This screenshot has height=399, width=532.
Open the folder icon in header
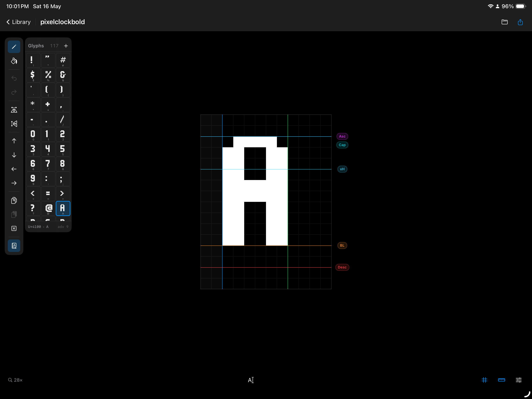coord(505,22)
